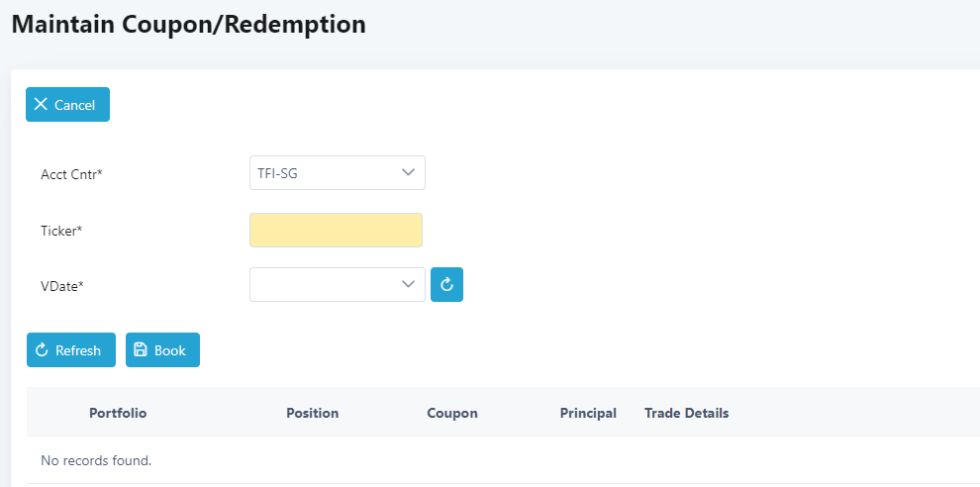Image resolution: width=980 pixels, height=487 pixels.
Task: Click the X icon on Cancel
Action: coord(41,105)
